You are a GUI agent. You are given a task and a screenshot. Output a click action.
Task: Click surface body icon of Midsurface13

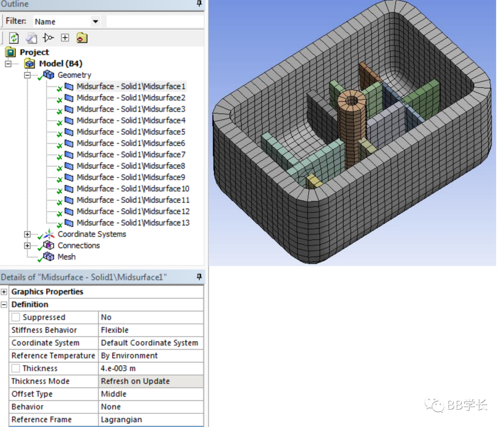click(x=69, y=223)
